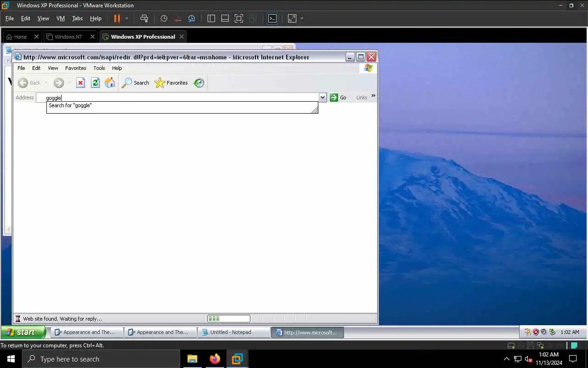Close the VMware Home tab
This screenshot has height=368, width=588.
[x=36, y=37]
